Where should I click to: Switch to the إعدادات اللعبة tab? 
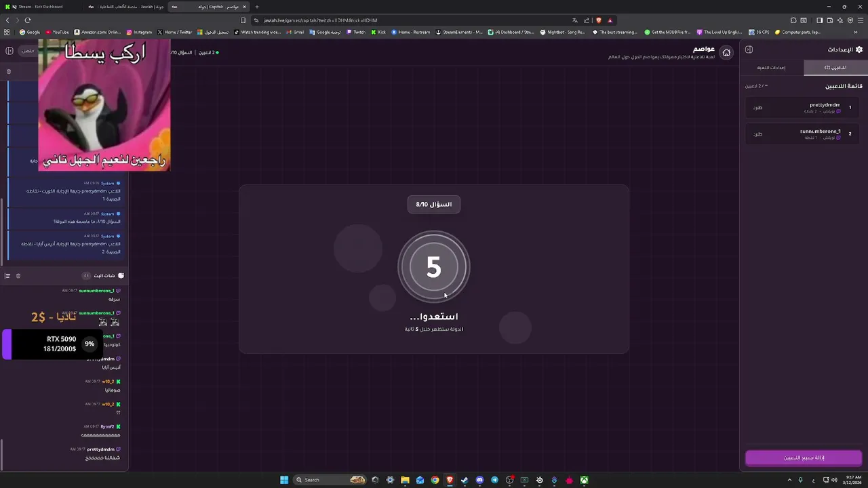click(772, 68)
